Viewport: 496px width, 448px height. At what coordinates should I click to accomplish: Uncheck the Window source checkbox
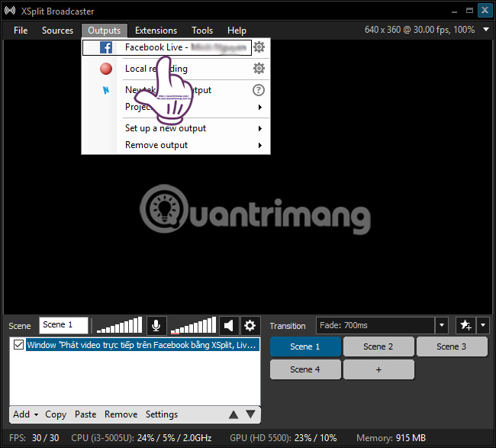point(19,345)
